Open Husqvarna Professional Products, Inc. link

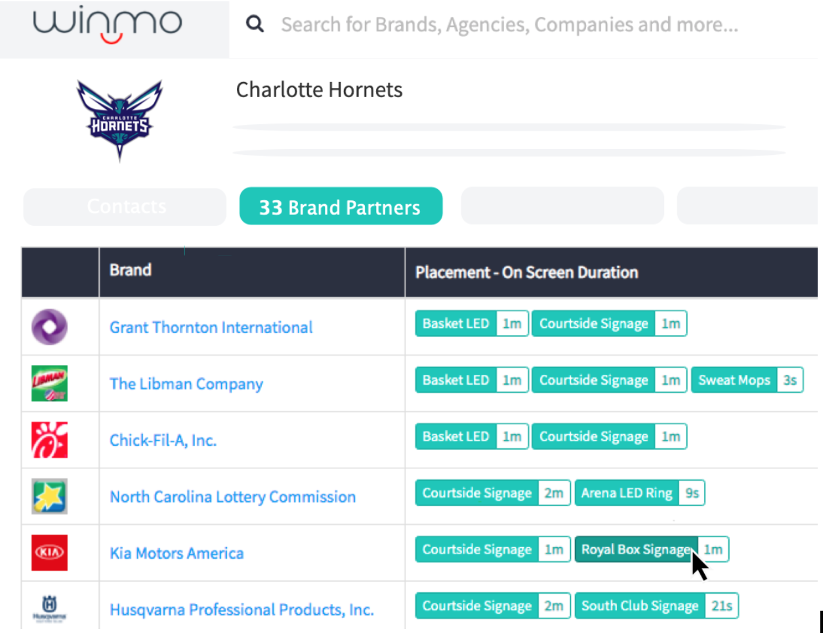pos(241,610)
